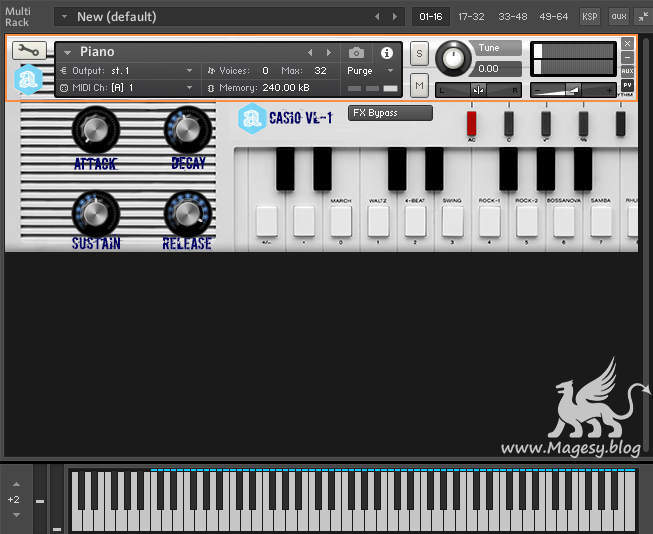This screenshot has height=534, width=653.
Task: Click the Tune knob
Action: pos(453,59)
